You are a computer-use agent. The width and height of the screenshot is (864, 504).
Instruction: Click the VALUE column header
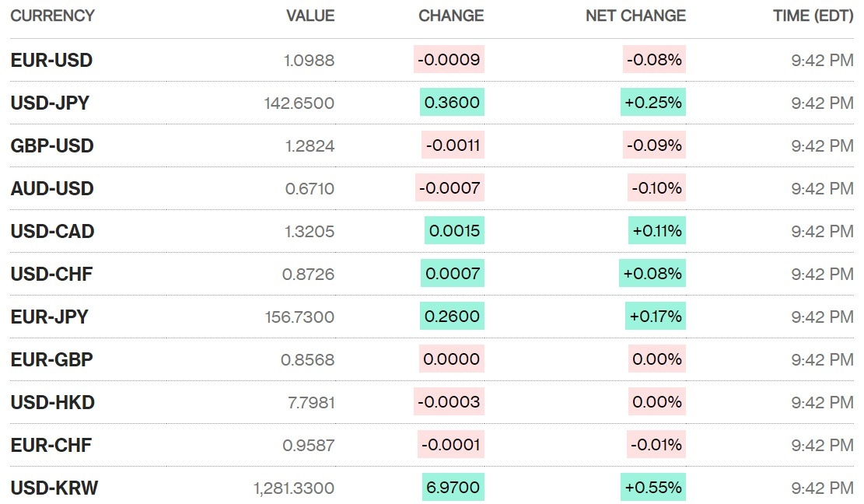coord(310,16)
